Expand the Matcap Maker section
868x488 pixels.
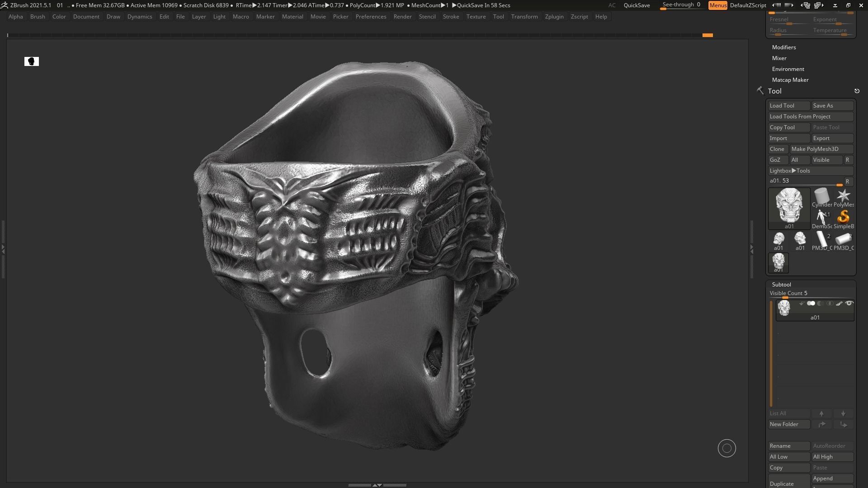pos(790,80)
